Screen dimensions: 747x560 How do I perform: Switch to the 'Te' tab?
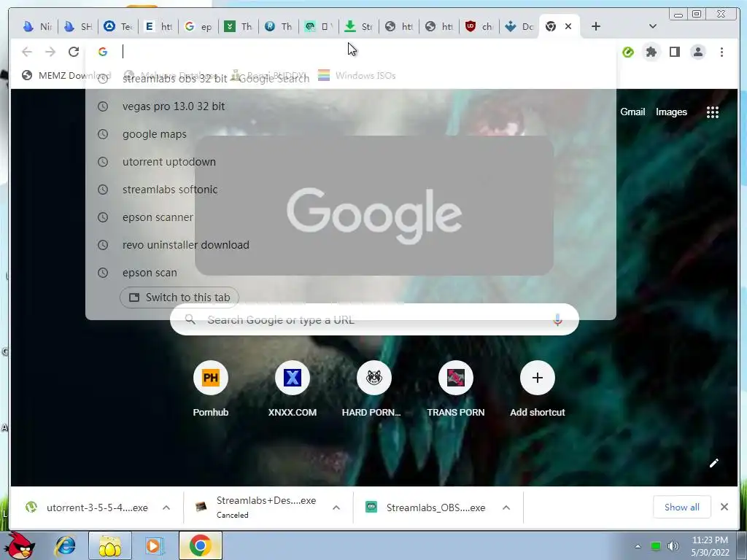(118, 26)
